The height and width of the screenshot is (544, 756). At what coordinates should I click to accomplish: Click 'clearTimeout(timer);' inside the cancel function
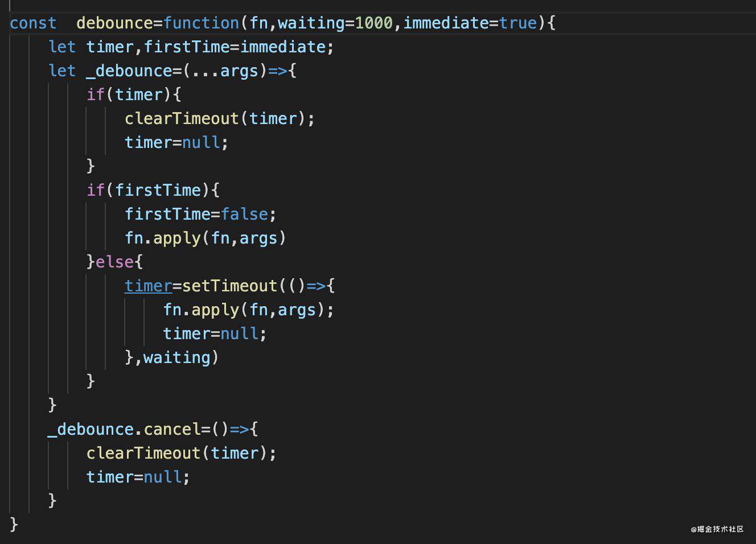pyautogui.click(x=182, y=454)
